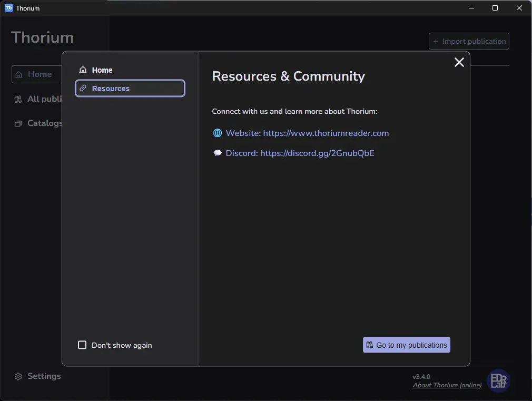Check the Don't show again checkbox

coord(82,345)
